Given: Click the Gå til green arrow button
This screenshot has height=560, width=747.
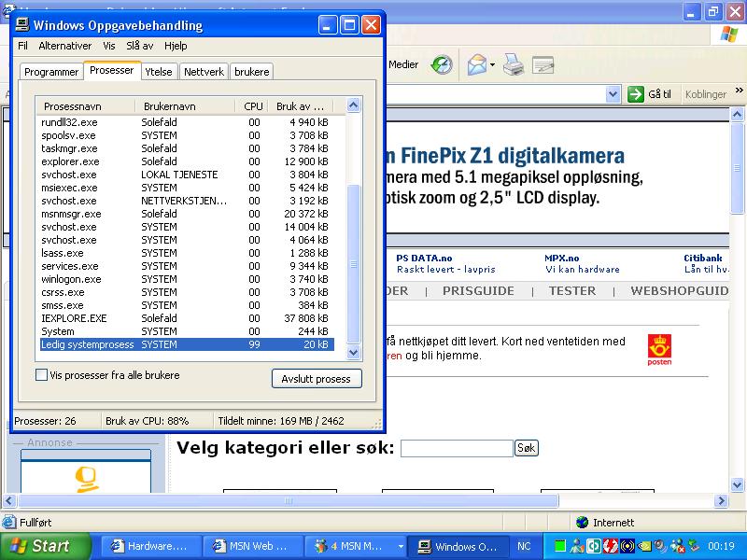Looking at the screenshot, I should click(636, 94).
